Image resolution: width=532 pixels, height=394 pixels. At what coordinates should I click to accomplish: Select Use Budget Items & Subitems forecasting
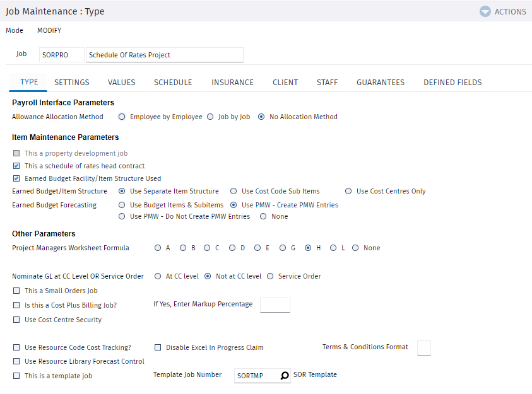[122, 205]
